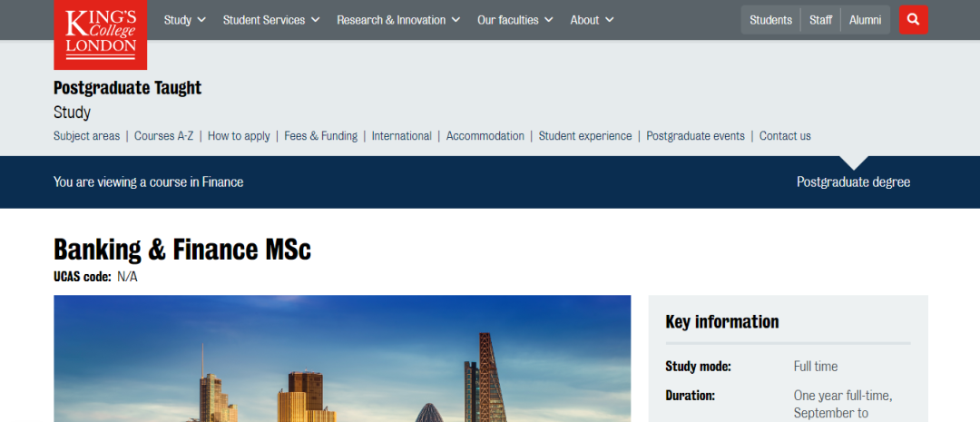Open the Subject areas link

pyautogui.click(x=86, y=136)
